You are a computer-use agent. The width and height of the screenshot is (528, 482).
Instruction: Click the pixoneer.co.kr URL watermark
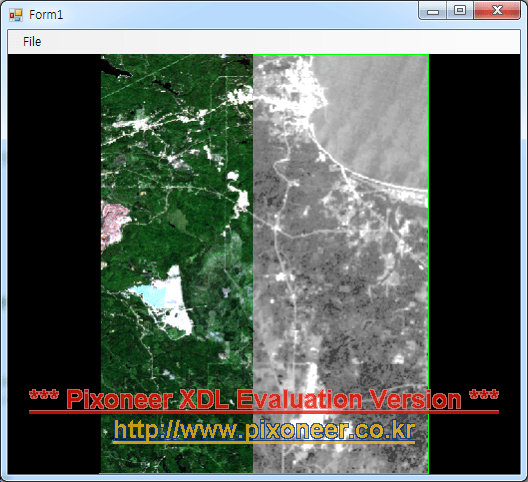pyautogui.click(x=264, y=431)
